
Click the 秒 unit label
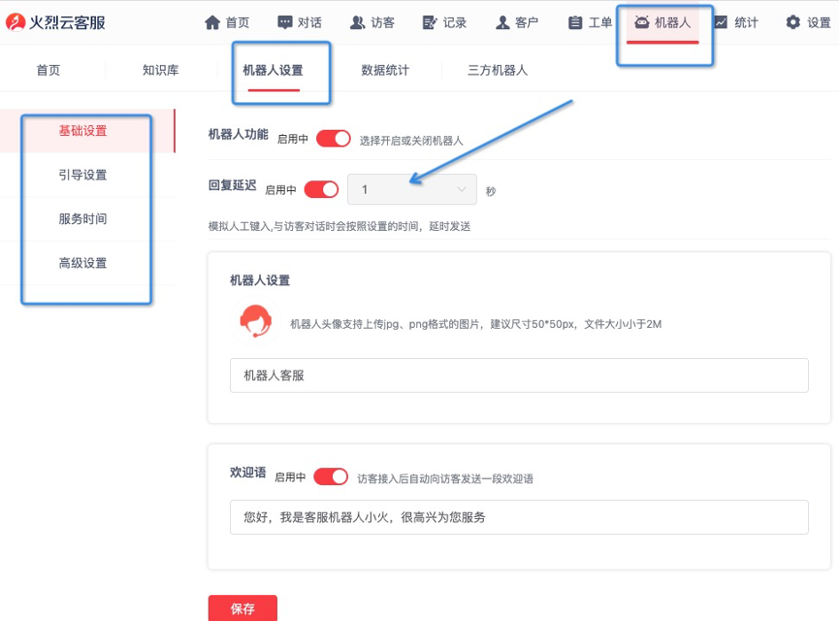tap(491, 191)
